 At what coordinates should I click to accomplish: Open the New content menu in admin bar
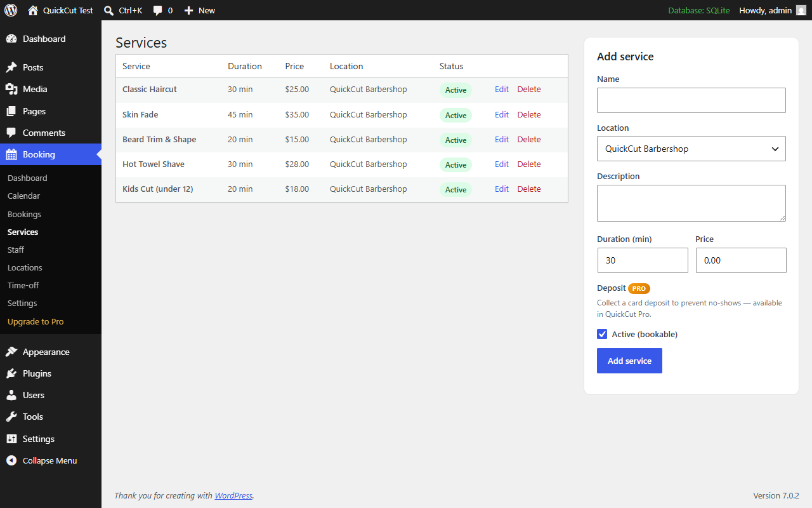[200, 10]
